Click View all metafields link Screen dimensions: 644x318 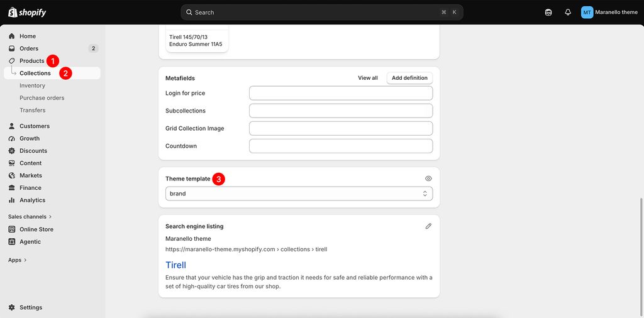pos(367,78)
